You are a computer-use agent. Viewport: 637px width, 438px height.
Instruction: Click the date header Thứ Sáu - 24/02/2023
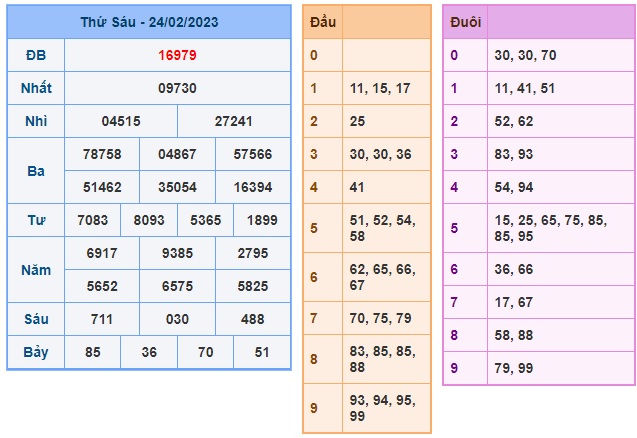point(149,22)
